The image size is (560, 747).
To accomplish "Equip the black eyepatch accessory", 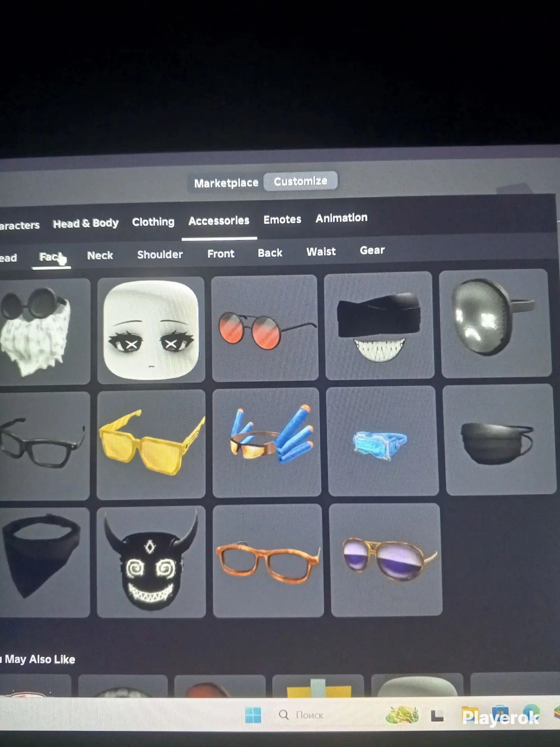I will coord(498,439).
